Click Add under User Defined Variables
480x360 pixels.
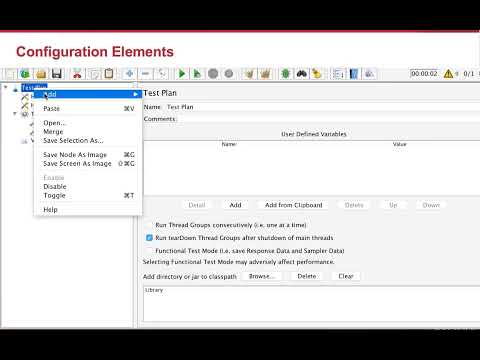(x=235, y=205)
